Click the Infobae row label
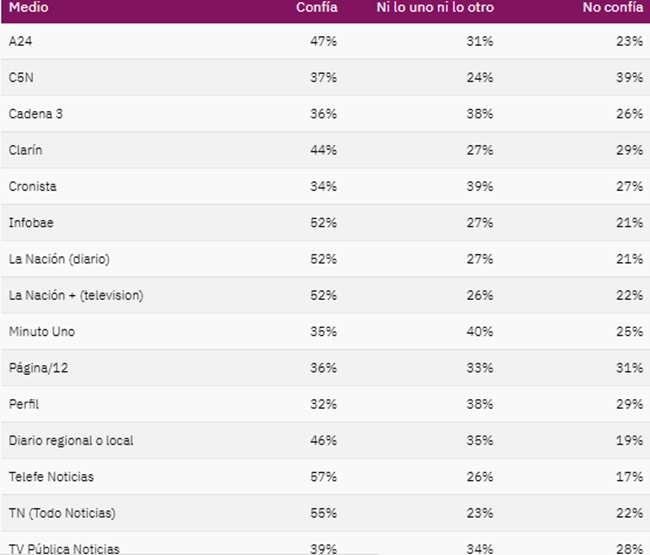Image resolution: width=650 pixels, height=555 pixels. click(x=30, y=223)
